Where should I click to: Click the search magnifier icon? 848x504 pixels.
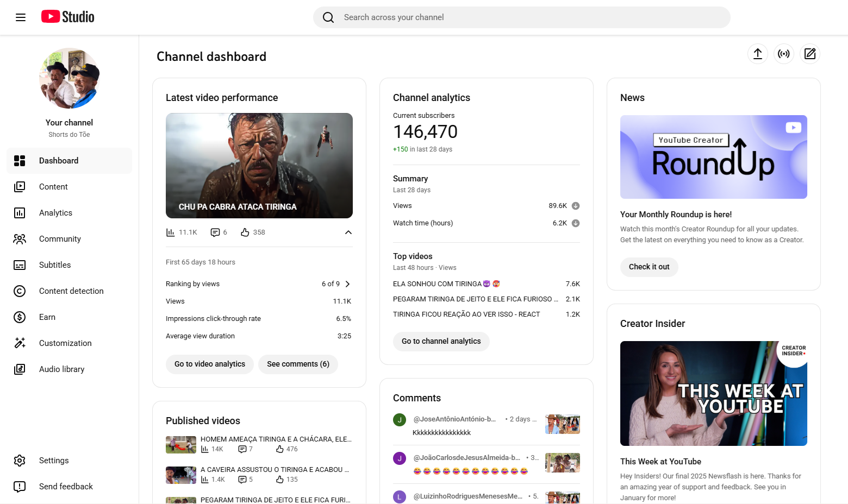tap(328, 17)
